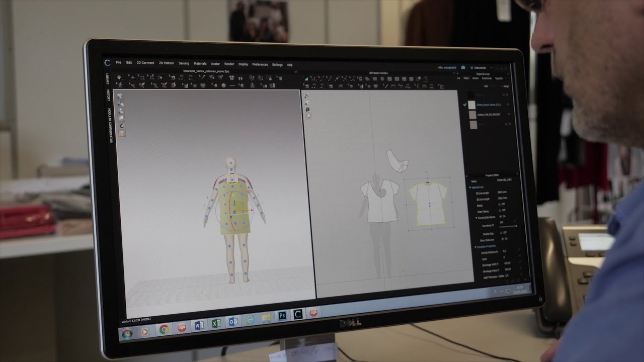This screenshot has width=644, height=362.
Task: Open the File menu
Action: (x=119, y=63)
